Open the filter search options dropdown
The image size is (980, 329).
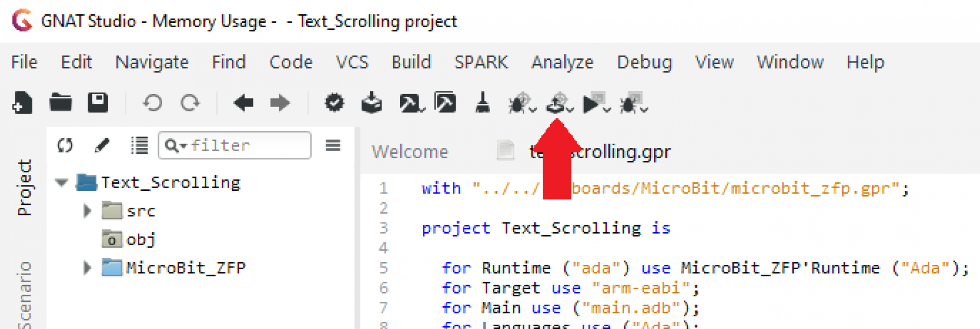(x=176, y=145)
